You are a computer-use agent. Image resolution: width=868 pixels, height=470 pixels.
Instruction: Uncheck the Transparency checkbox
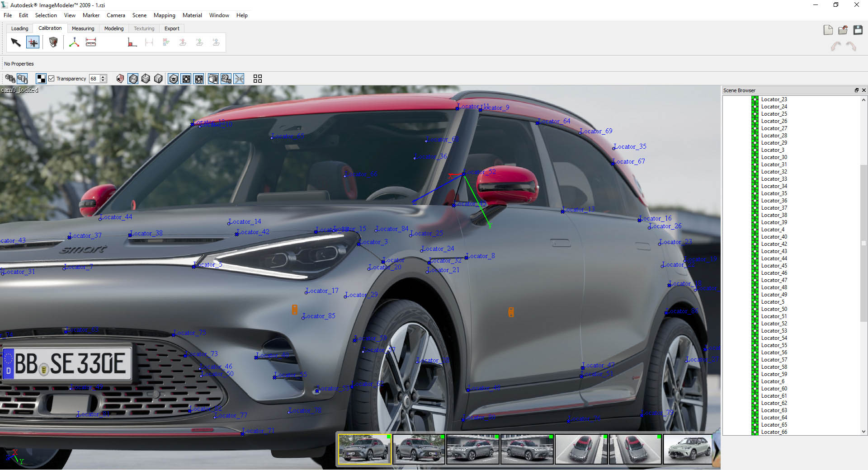point(52,79)
